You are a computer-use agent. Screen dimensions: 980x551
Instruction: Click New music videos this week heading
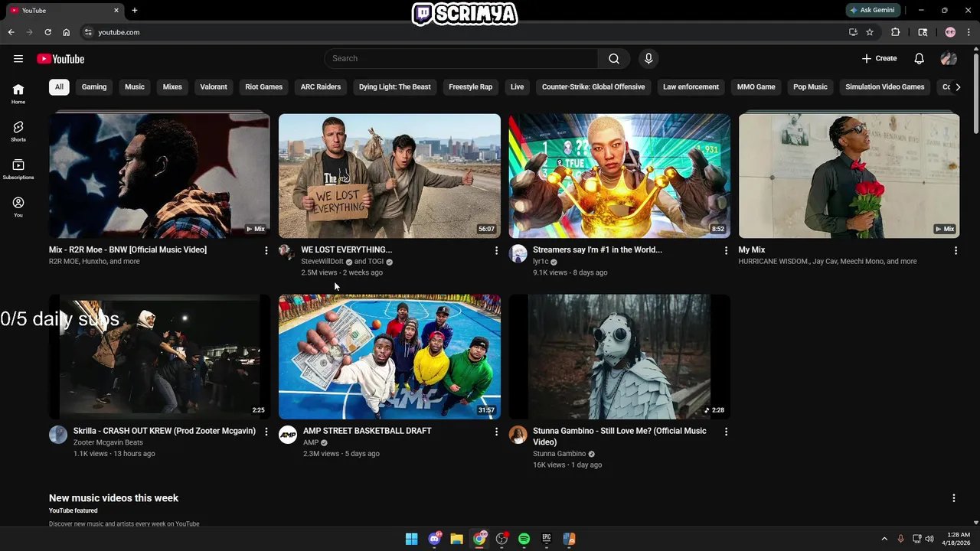[x=113, y=498]
